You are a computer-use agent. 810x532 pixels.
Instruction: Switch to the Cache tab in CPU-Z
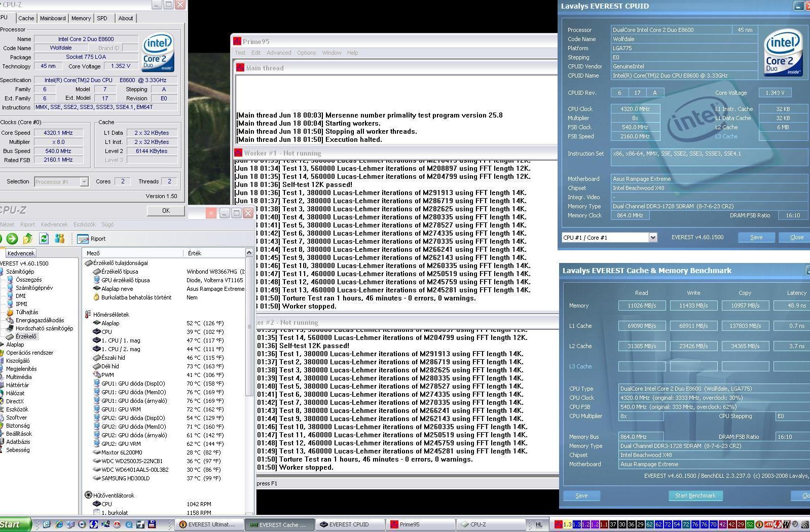pyautogui.click(x=26, y=18)
